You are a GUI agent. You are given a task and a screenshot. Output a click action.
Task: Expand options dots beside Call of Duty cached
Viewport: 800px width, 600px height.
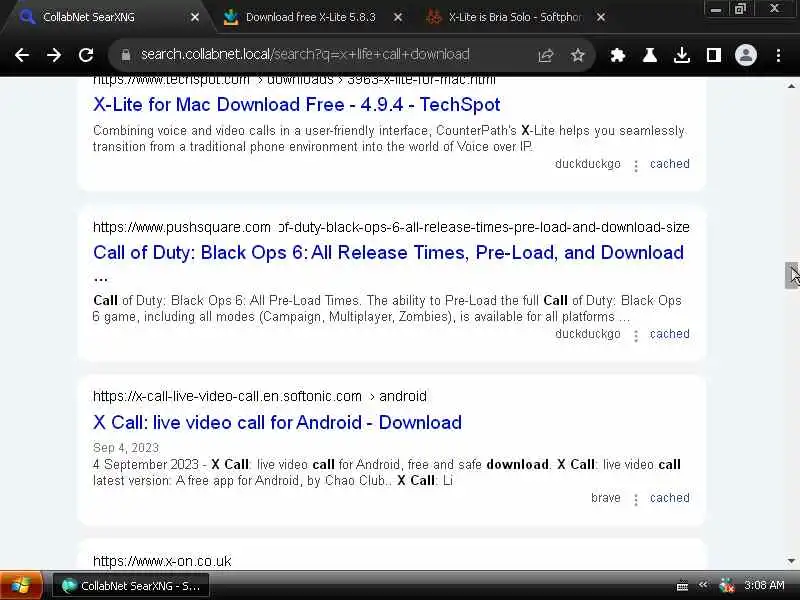[x=636, y=336]
